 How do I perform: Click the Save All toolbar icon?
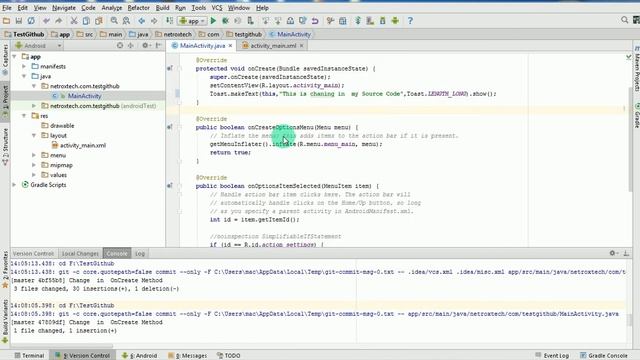point(19,21)
